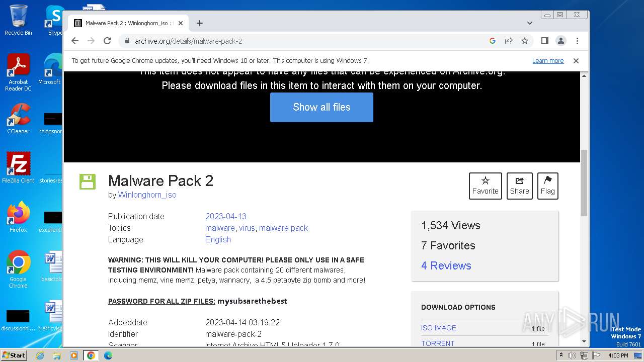Click the Chrome taskbar button
This screenshot has height=362, width=644.
[91, 355]
